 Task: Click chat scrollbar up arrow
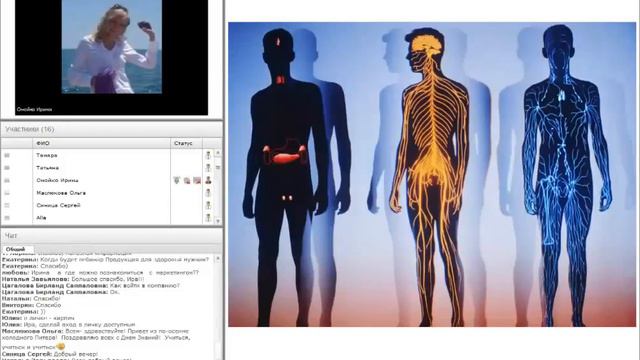click(218, 259)
